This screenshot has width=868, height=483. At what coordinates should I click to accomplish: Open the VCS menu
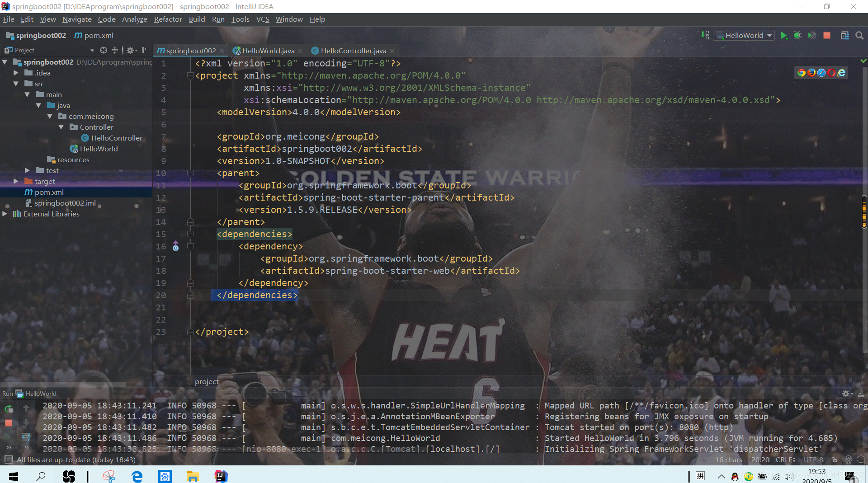pyautogui.click(x=263, y=19)
